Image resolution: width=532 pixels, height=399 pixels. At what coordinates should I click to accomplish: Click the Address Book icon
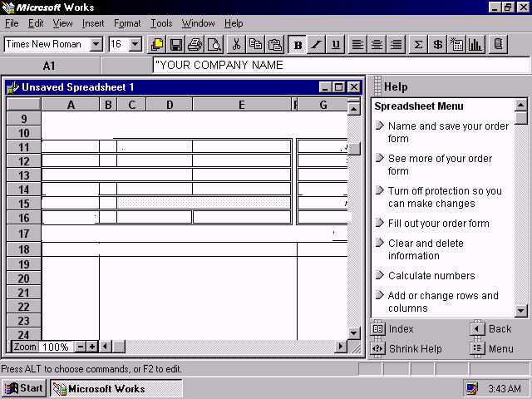coord(498,44)
